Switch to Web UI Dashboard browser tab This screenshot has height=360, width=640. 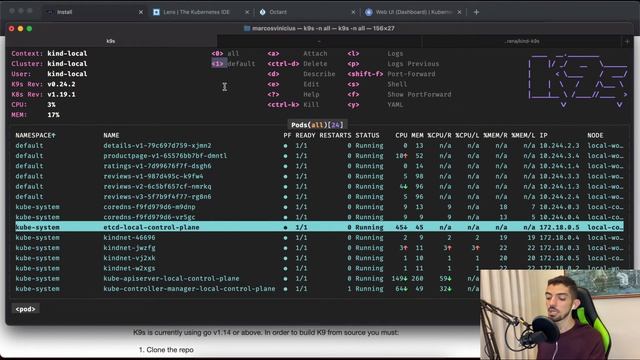point(413,12)
